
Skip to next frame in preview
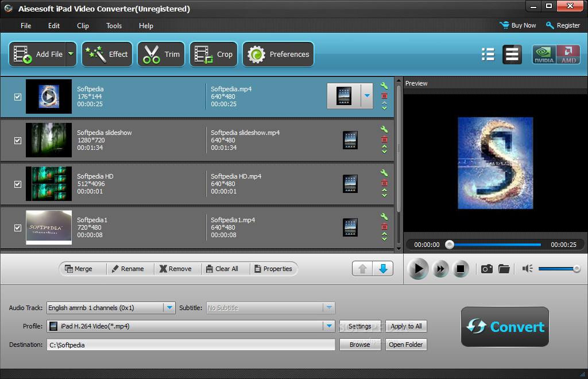pyautogui.click(x=440, y=269)
